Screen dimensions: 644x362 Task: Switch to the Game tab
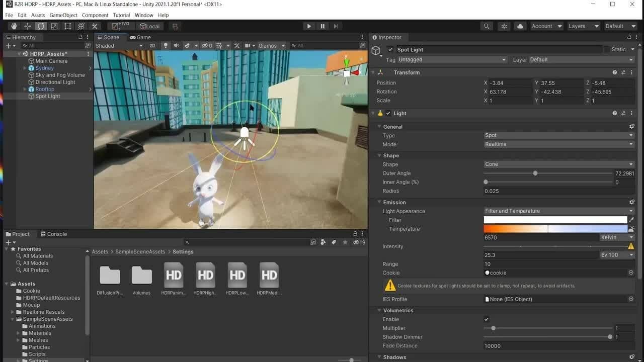[140, 37]
